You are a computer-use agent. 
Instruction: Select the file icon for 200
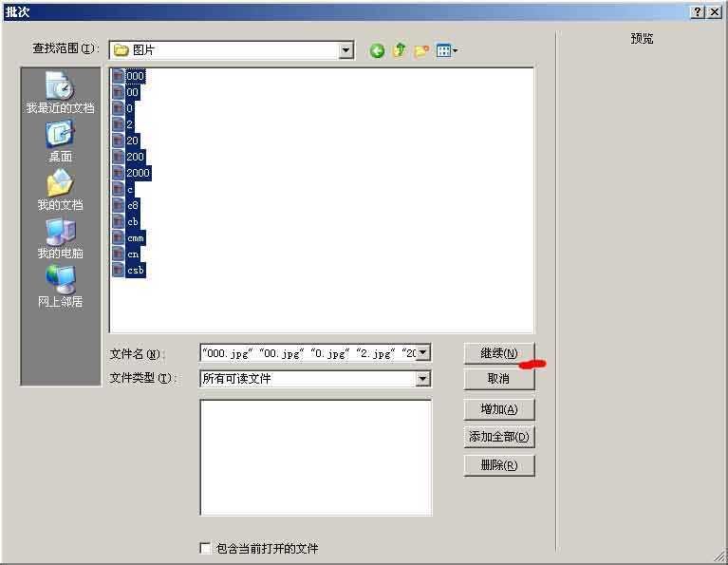[x=119, y=157]
